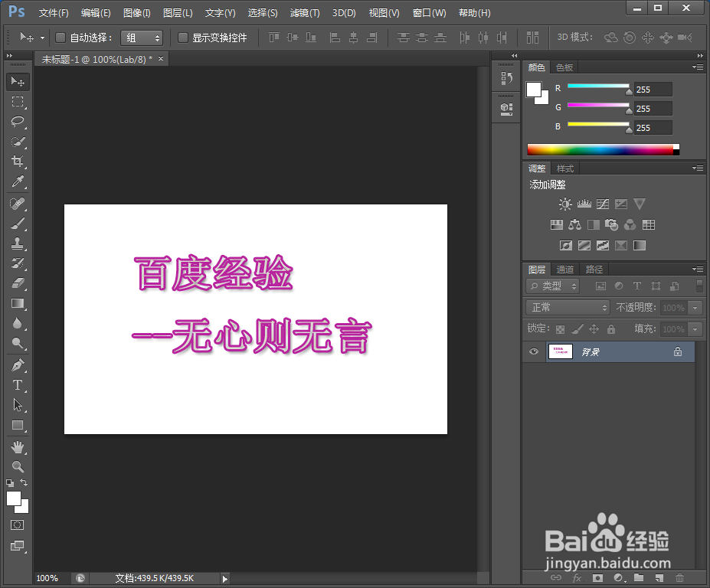710x588 pixels.
Task: Select the Eraser tool
Action: pyautogui.click(x=18, y=283)
